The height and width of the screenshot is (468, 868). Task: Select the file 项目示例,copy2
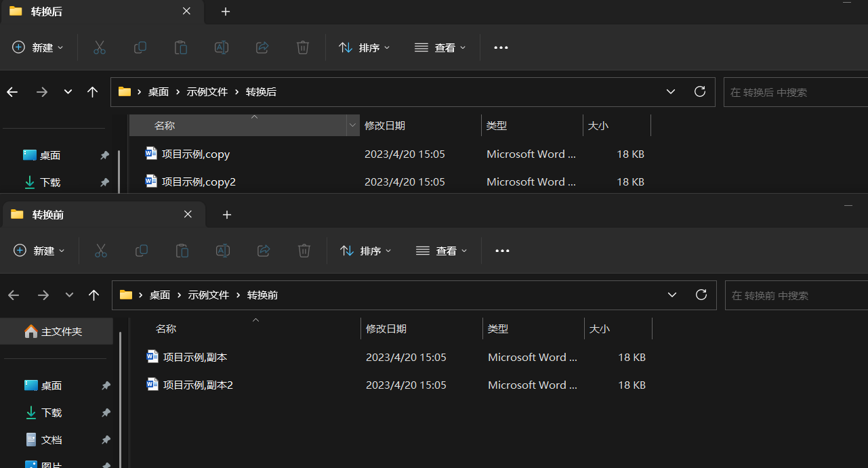pyautogui.click(x=199, y=182)
